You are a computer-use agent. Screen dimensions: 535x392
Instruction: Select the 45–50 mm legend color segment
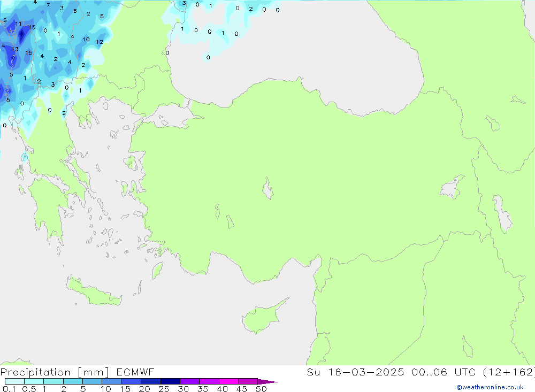point(248,381)
